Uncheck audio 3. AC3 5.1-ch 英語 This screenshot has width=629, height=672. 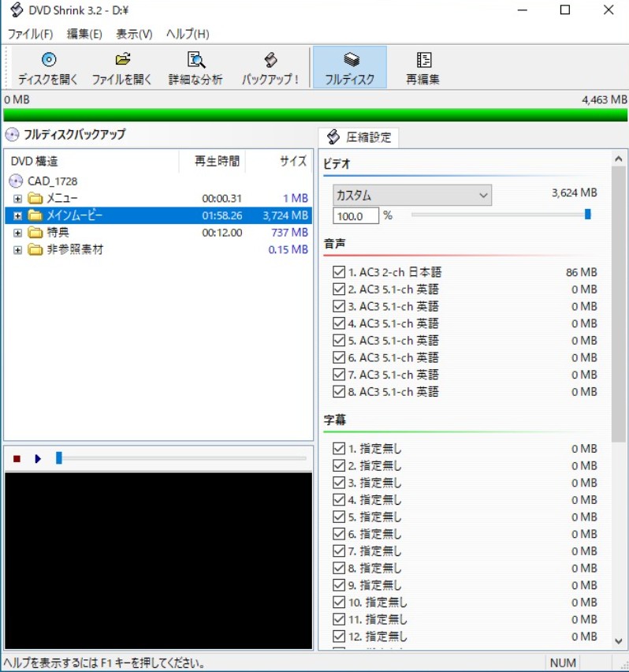(x=339, y=306)
